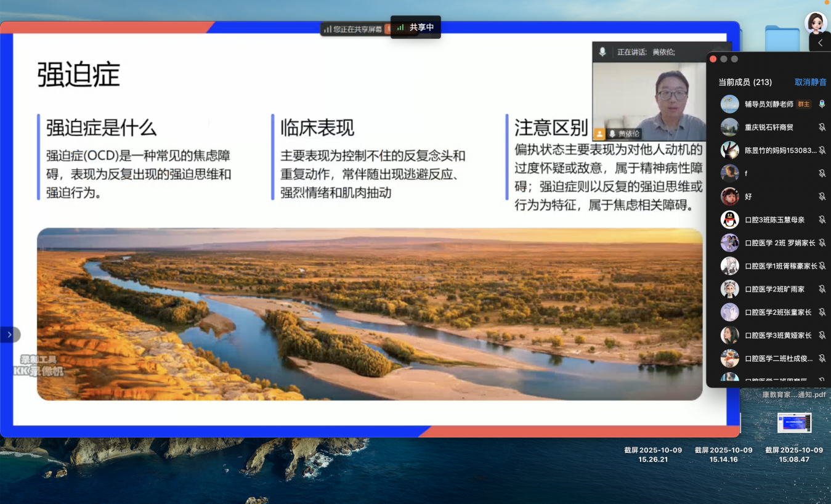831x504 pixels.
Task: Click muted mic icon for 重庆锐石轩商贸
Action: coord(822,128)
